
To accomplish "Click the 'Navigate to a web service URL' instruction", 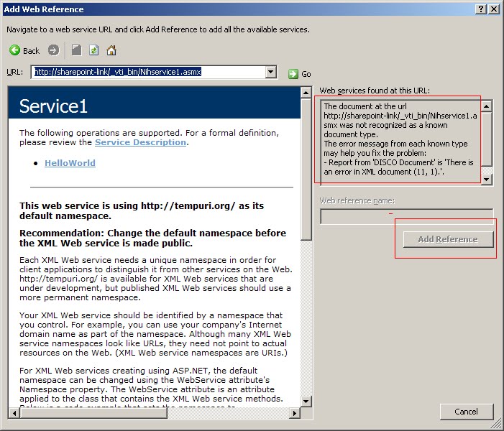I will point(158,29).
